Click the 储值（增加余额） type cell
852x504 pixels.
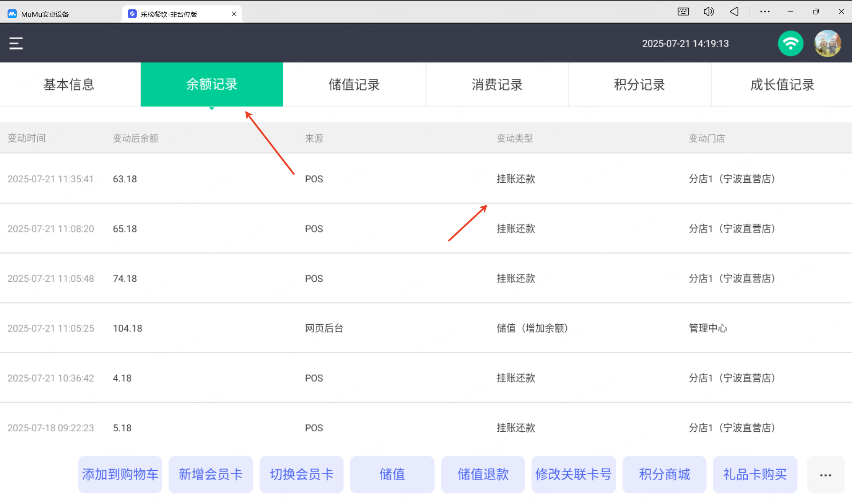[532, 328]
